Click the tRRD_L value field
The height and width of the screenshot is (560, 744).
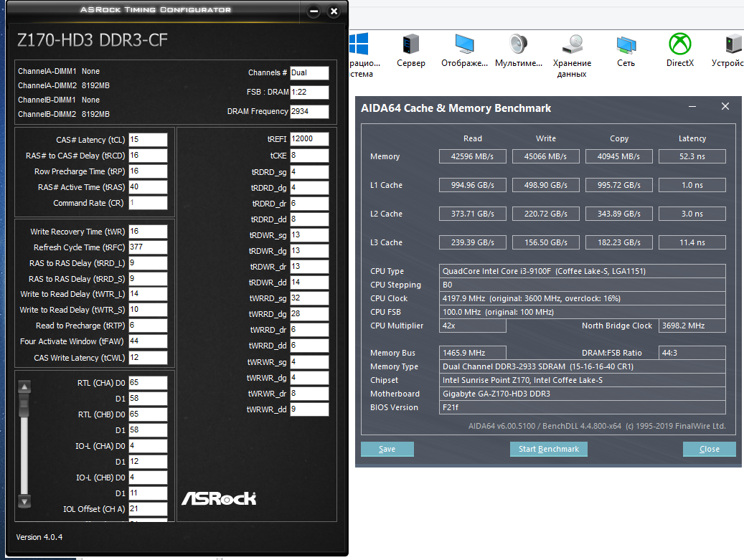tap(148, 263)
